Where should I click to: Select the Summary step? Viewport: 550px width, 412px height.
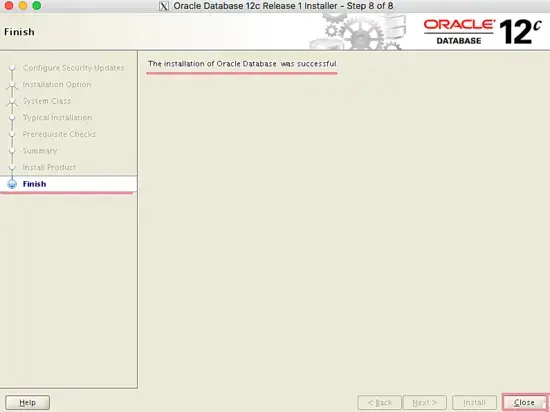pyautogui.click(x=40, y=151)
